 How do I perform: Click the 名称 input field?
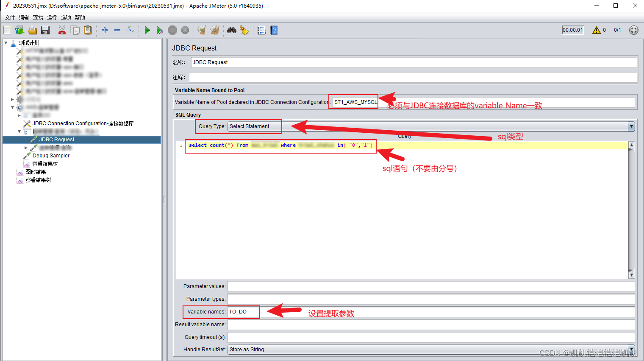coord(414,62)
